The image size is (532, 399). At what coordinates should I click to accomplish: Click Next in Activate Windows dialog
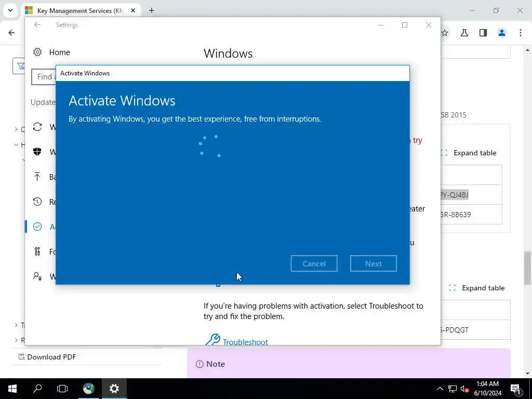tap(373, 263)
